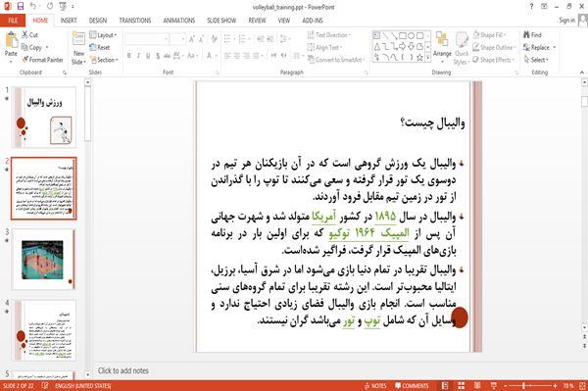
Task: Open the Select dropdown in Editing
Action: pyautogui.click(x=536, y=60)
